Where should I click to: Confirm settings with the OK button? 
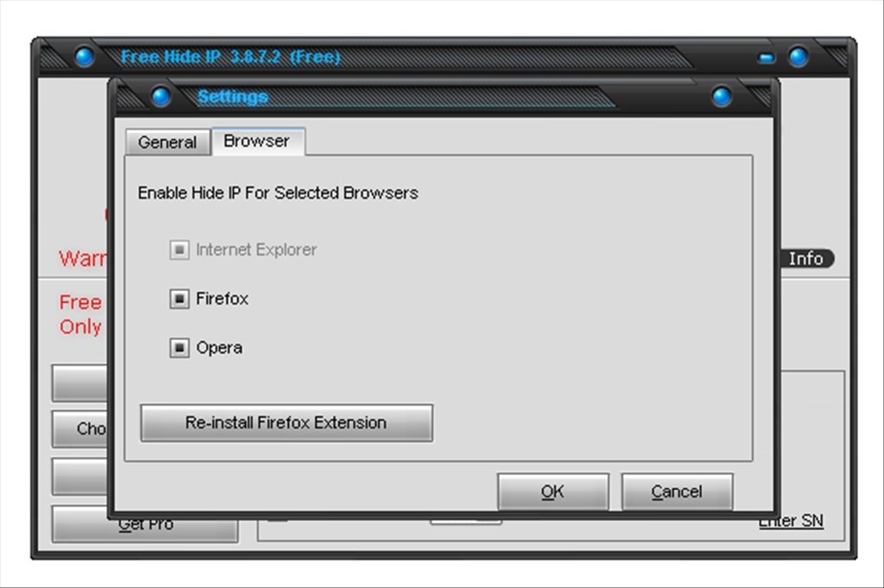pos(553,491)
